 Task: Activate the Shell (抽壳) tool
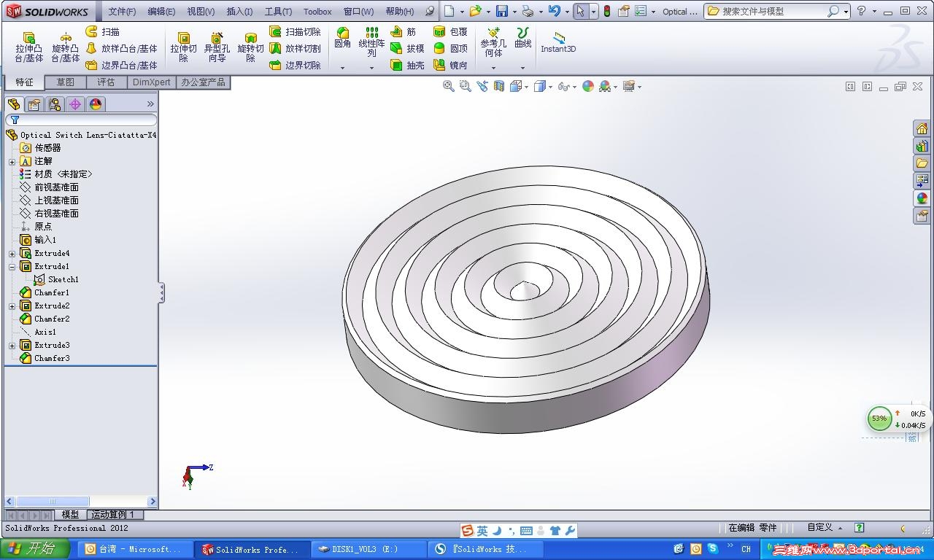(407, 65)
